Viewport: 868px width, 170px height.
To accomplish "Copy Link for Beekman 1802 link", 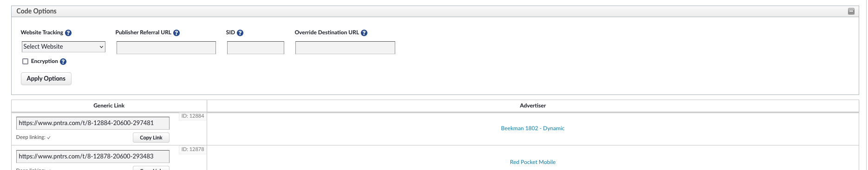I will tap(151, 138).
